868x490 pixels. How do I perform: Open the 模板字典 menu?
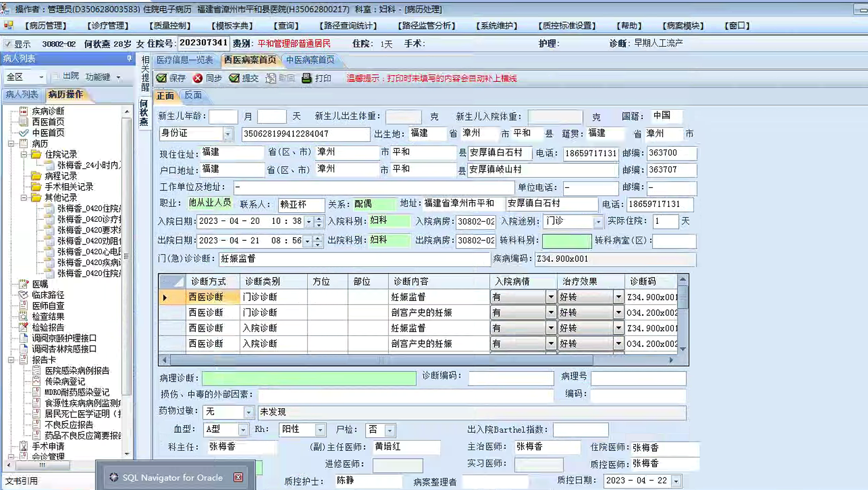point(232,25)
